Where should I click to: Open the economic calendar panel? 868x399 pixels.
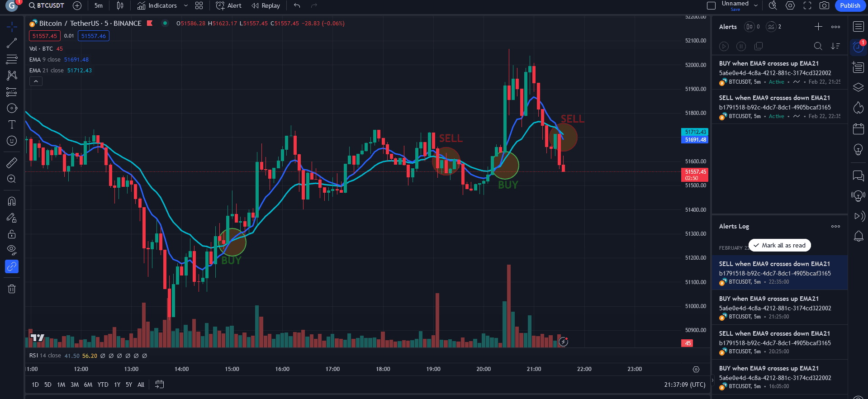click(x=859, y=128)
